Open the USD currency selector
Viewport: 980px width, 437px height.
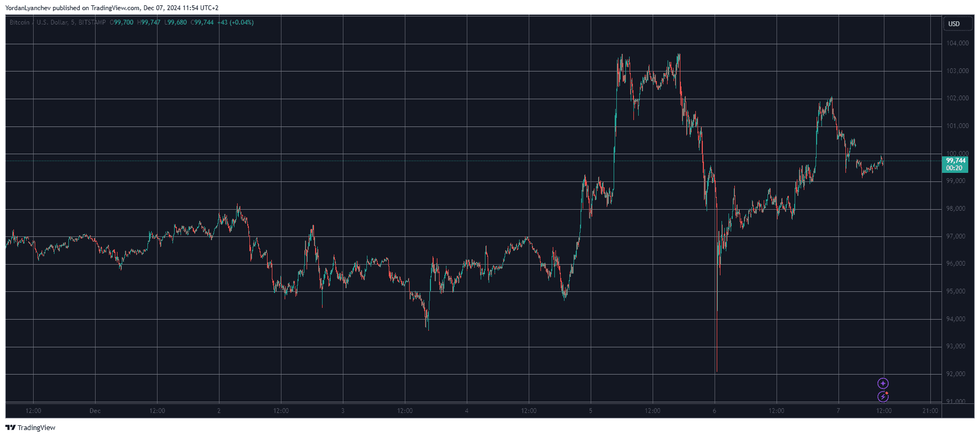coord(958,23)
